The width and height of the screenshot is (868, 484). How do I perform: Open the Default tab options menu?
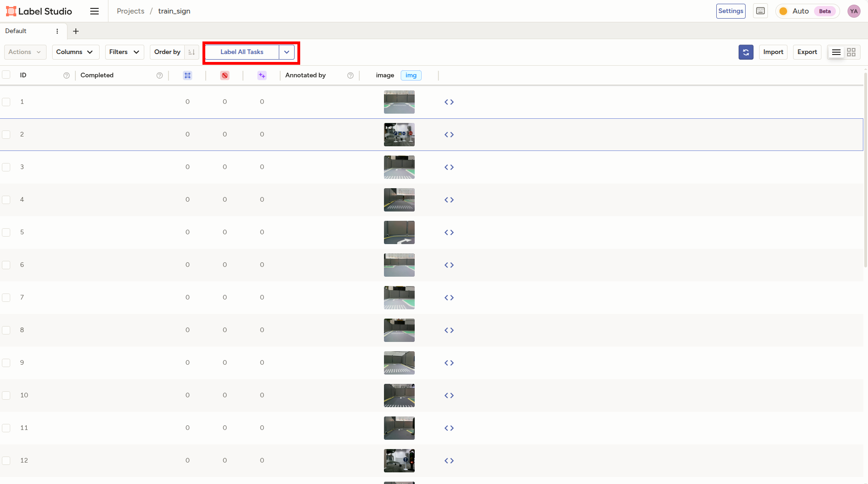pos(57,31)
